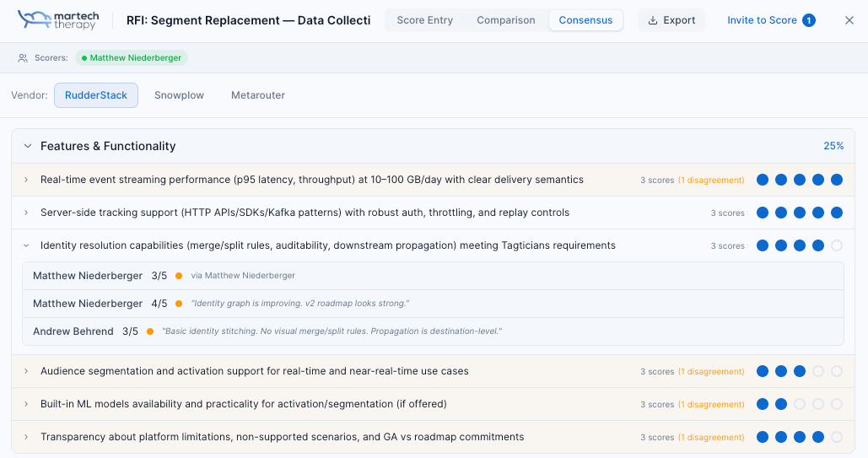
Task: Switch to the Score Entry tab
Action: 424,20
